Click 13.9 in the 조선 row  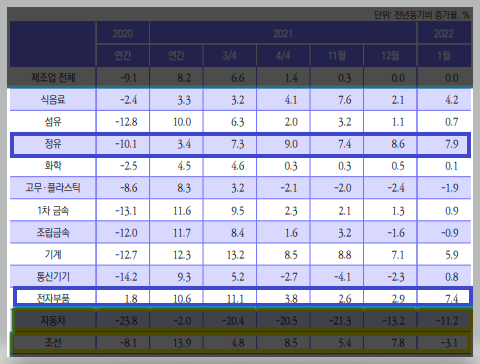182,343
